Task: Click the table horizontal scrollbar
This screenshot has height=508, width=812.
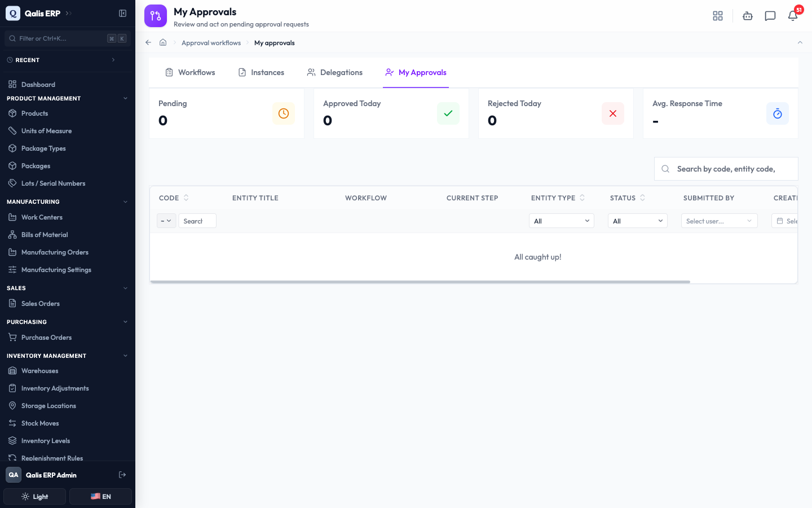Action: [420, 282]
